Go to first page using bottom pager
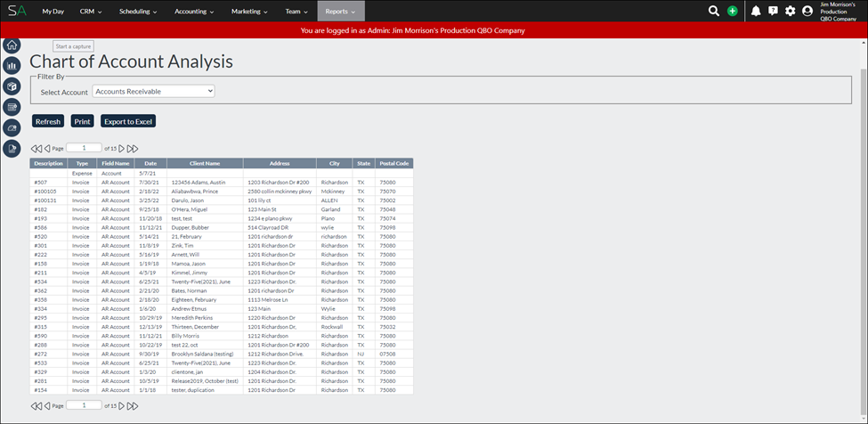 pos(36,405)
